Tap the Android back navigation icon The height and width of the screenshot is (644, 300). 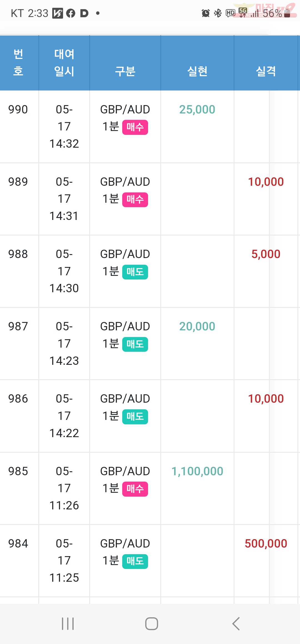236,623
